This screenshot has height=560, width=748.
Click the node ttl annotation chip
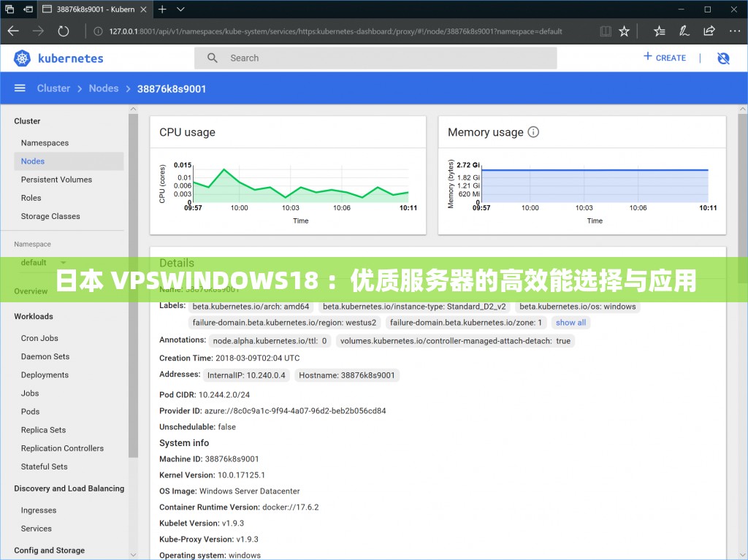point(270,341)
